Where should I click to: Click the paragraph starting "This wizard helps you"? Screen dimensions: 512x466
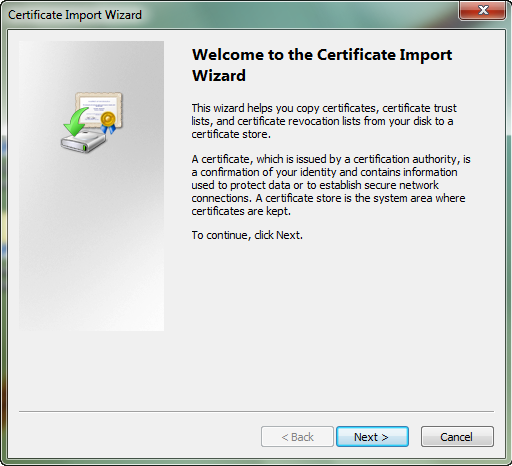point(324,121)
